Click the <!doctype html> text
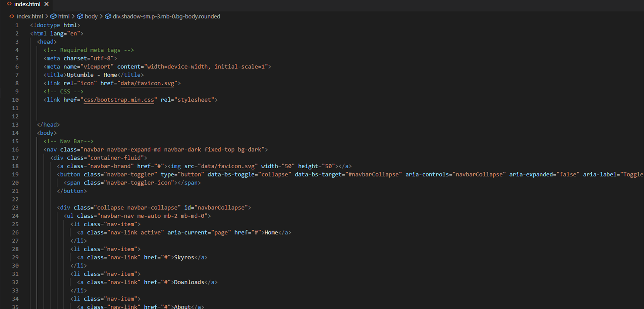 point(55,25)
